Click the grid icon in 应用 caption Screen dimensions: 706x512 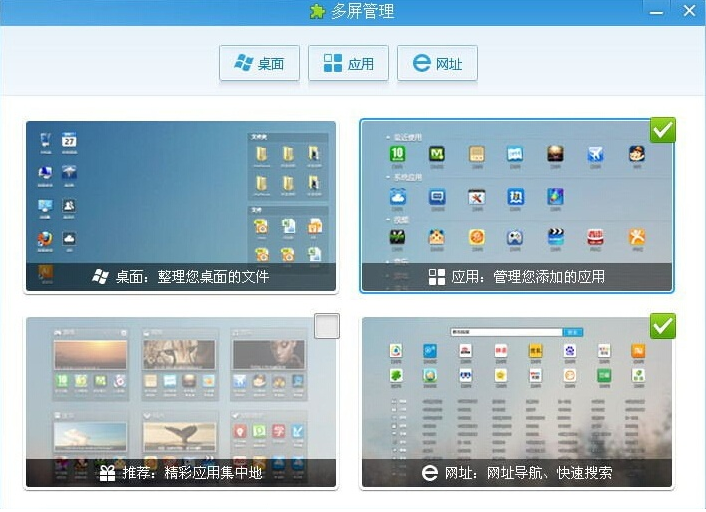[437, 277]
